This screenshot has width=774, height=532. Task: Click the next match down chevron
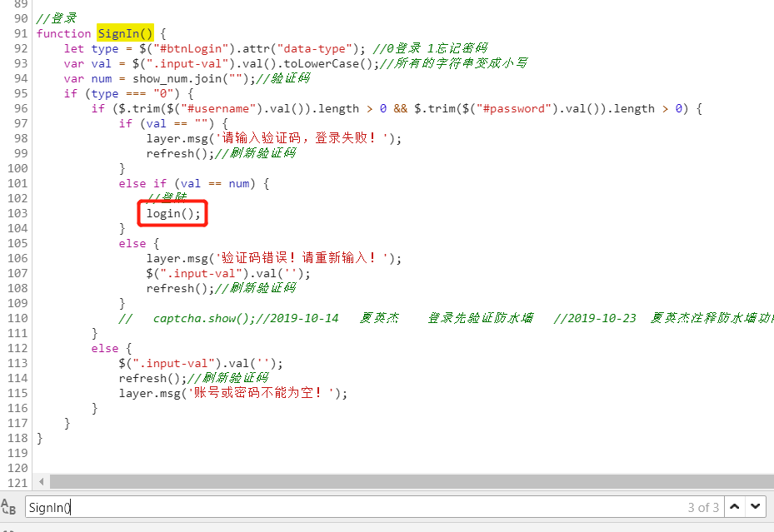pyautogui.click(x=757, y=506)
